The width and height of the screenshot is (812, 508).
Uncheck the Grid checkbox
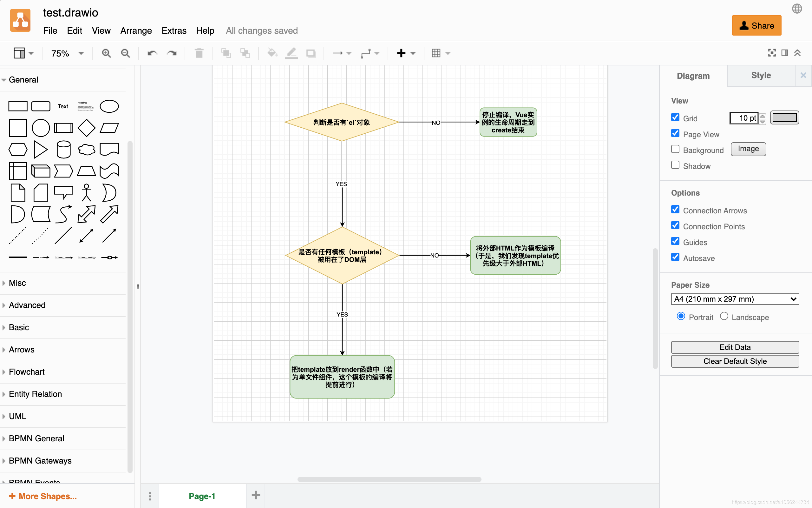pyautogui.click(x=675, y=117)
